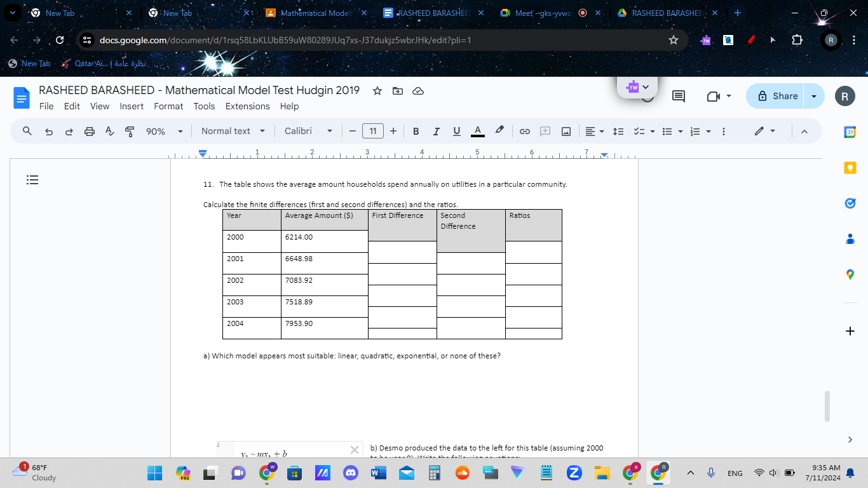
Task: Open the Qatar Airways bookmark
Action: [x=103, y=64]
